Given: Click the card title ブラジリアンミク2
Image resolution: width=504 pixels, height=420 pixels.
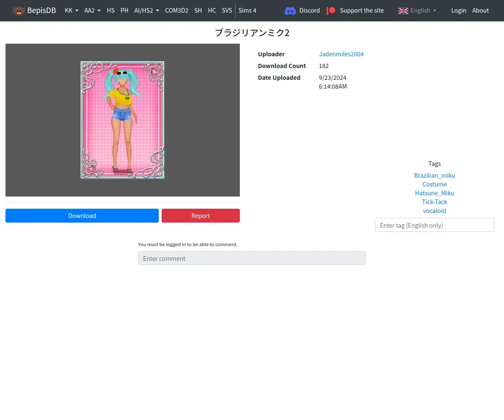Looking at the screenshot, I should tap(252, 33).
